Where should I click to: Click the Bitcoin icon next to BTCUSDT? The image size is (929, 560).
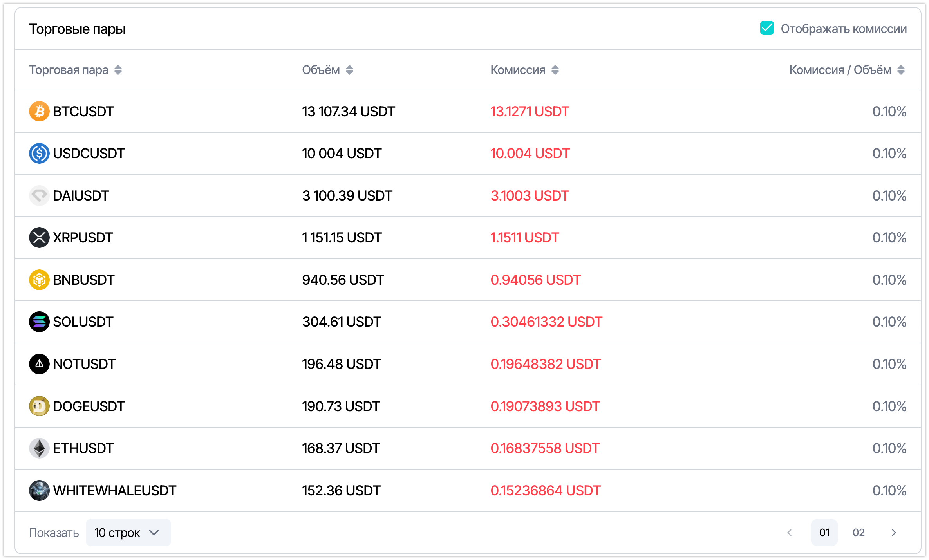click(39, 111)
